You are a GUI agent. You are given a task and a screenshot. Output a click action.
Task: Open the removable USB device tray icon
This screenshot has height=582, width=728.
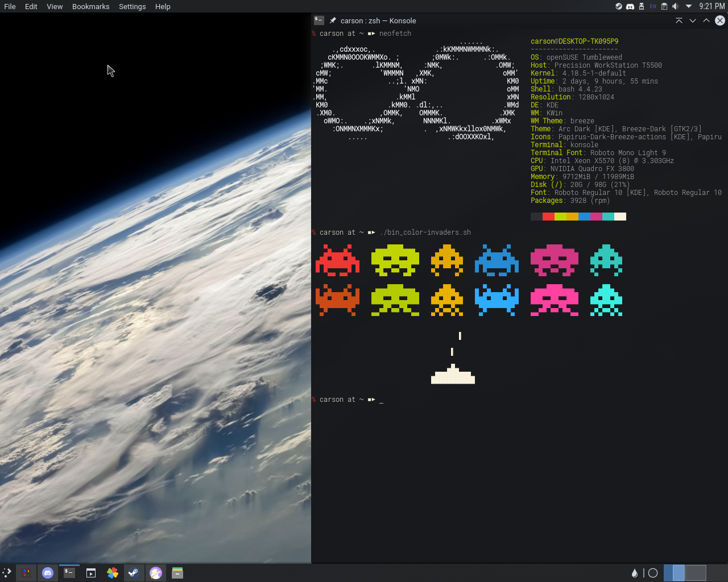(642, 6)
